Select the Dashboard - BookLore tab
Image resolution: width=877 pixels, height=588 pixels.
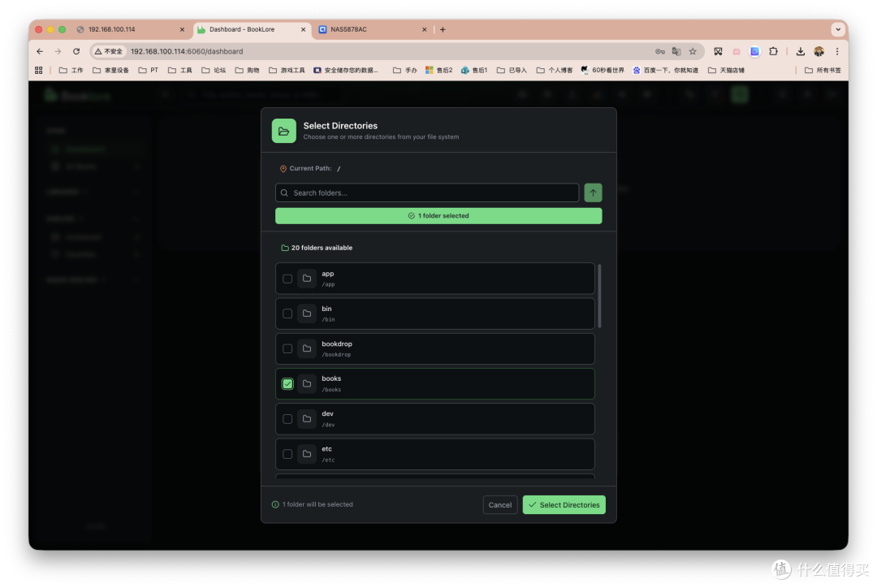tap(251, 30)
